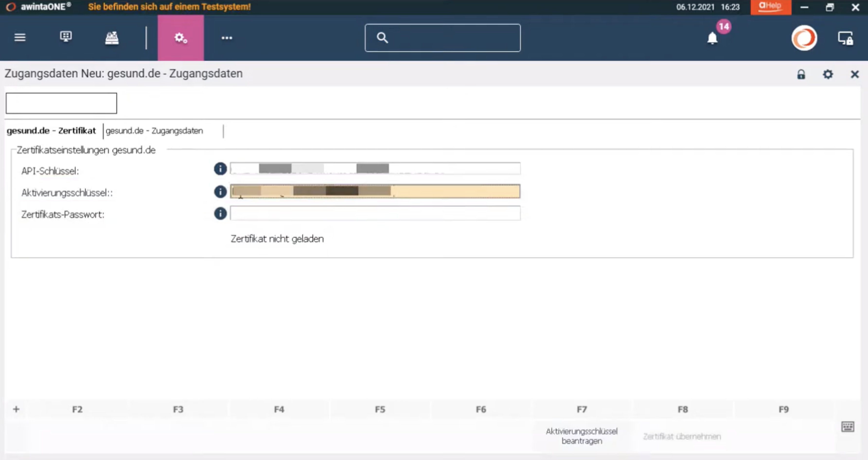The image size is (868, 460).
Task: Click the round awinta user logo
Action: [804, 38]
